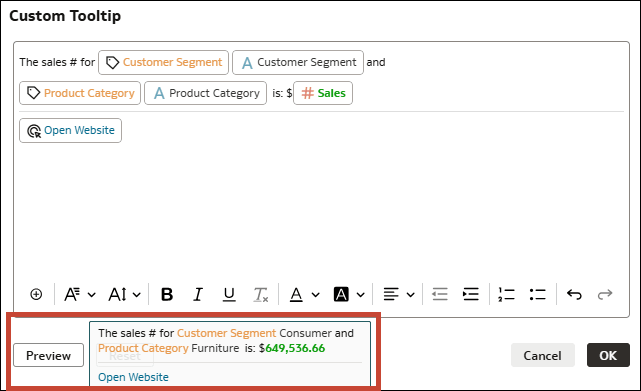Screen dimensions: 641x391
Task: Insert a bulleted list
Action: point(537,294)
